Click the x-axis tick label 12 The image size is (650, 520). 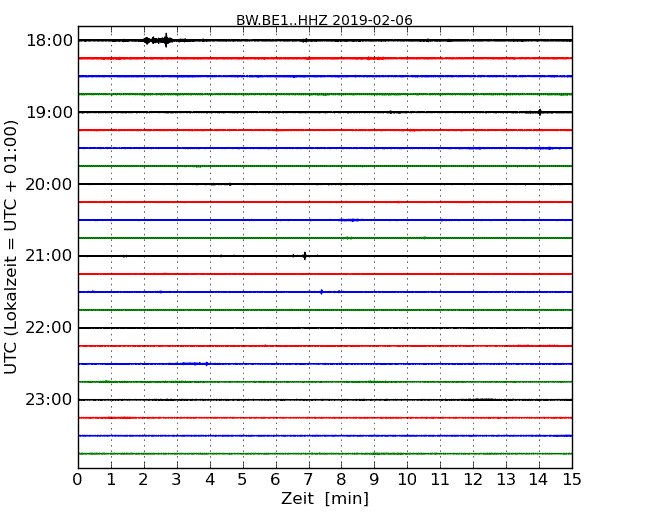coord(473,480)
